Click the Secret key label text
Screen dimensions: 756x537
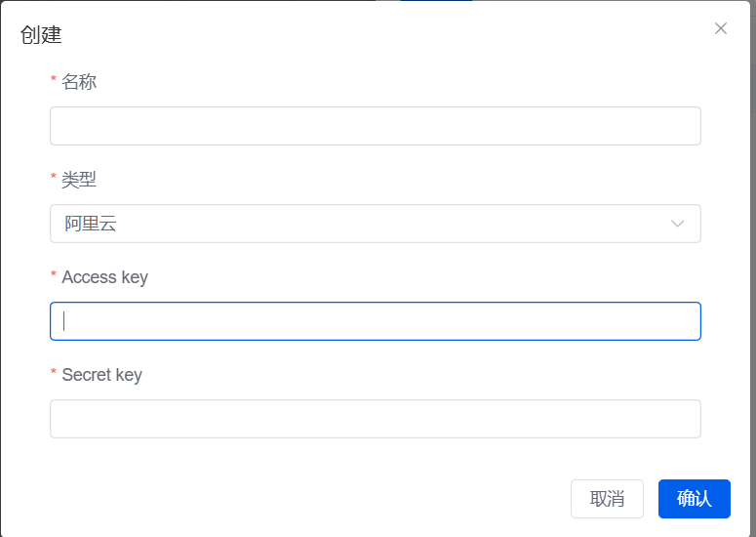(101, 375)
